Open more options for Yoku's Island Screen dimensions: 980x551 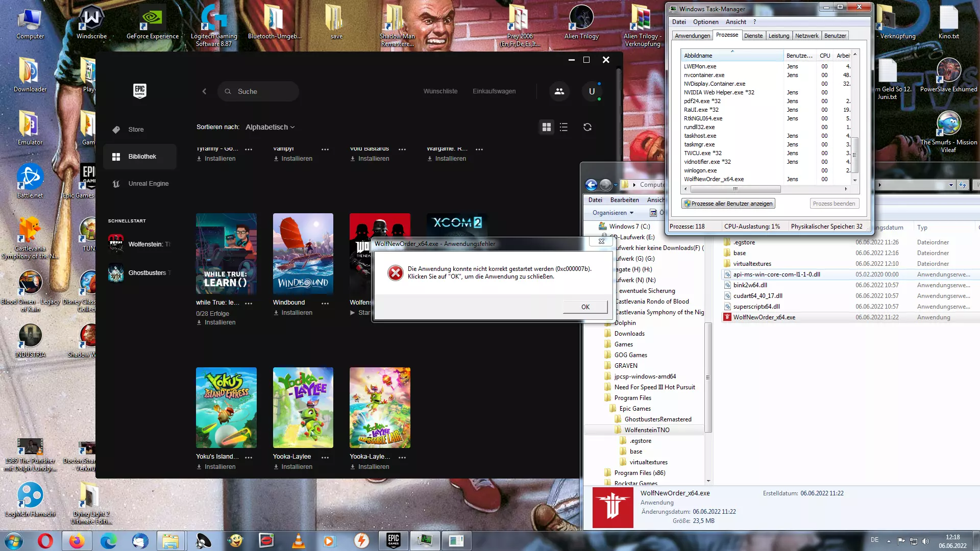[249, 457]
